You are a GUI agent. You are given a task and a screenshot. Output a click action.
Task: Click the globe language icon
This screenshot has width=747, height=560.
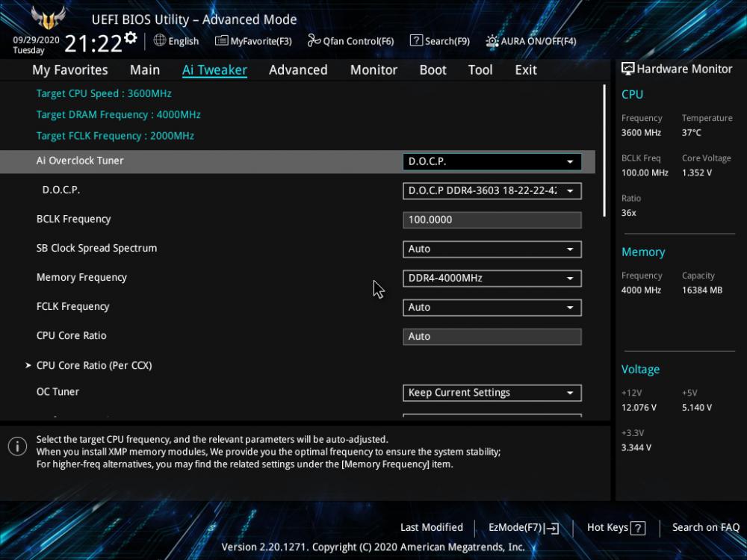160,40
